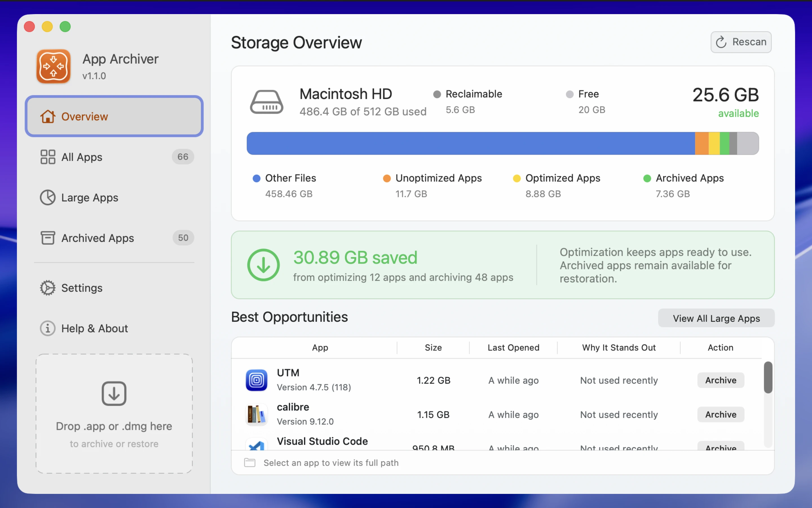Click the v1.1.0 version label

click(94, 76)
